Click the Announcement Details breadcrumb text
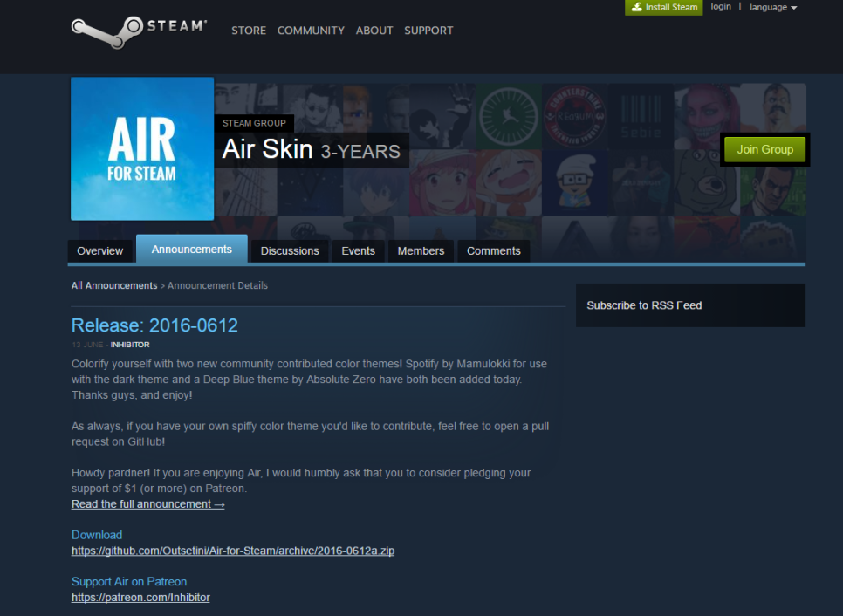The height and width of the screenshot is (616, 843). [x=218, y=285]
